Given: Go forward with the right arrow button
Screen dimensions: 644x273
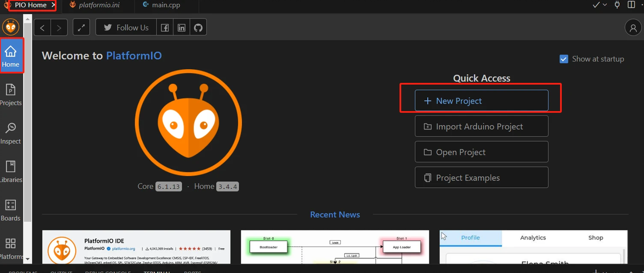Looking at the screenshot, I should [59, 28].
